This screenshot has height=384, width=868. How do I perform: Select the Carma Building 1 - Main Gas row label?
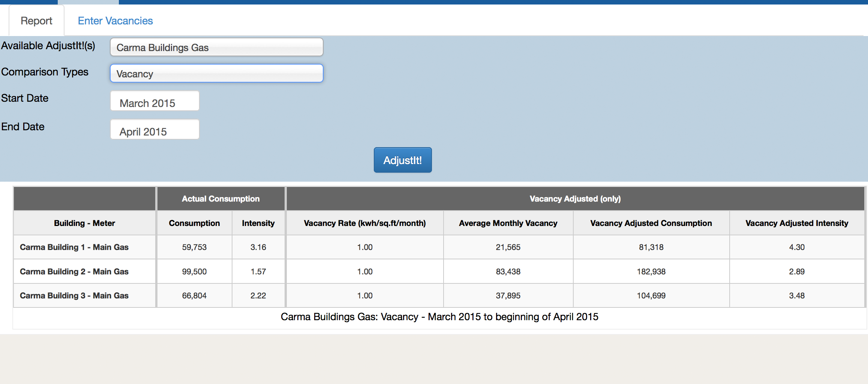click(74, 247)
